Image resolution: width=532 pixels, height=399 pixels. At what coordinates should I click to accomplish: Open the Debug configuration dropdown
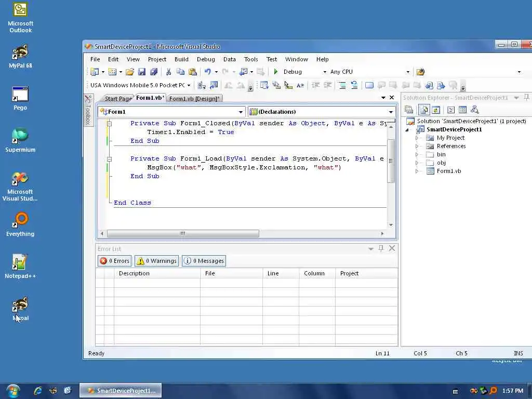(325, 72)
